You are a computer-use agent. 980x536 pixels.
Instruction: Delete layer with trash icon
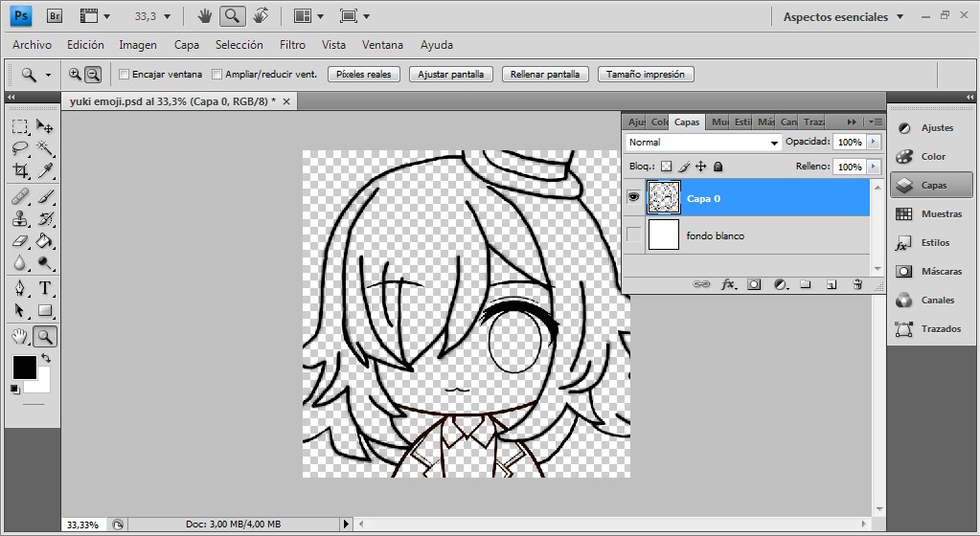click(857, 285)
